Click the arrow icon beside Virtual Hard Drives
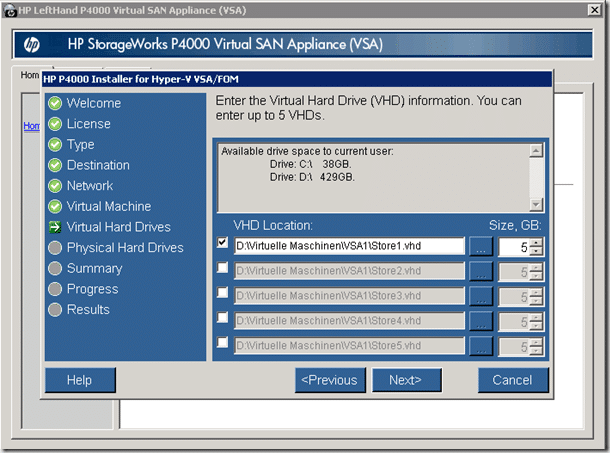 [x=55, y=227]
